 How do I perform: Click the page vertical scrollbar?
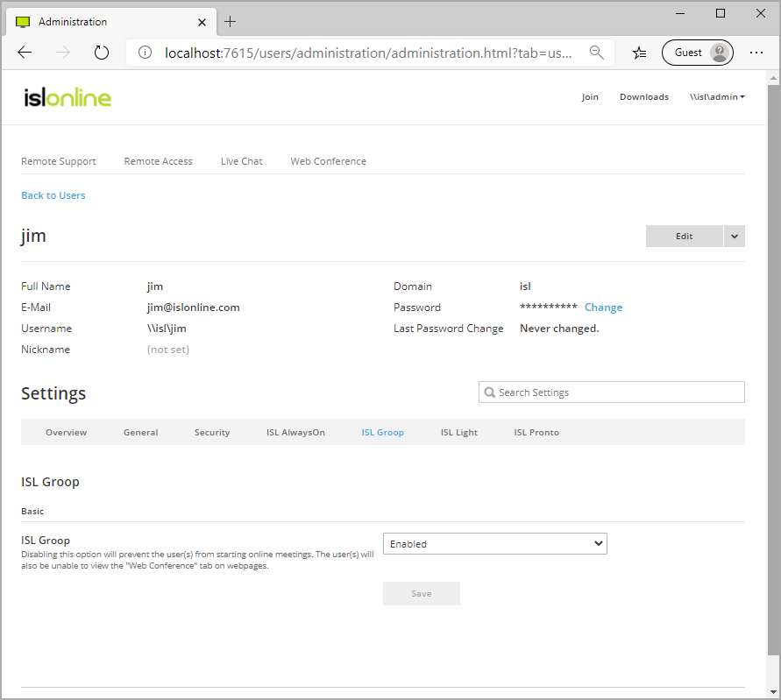point(773,369)
